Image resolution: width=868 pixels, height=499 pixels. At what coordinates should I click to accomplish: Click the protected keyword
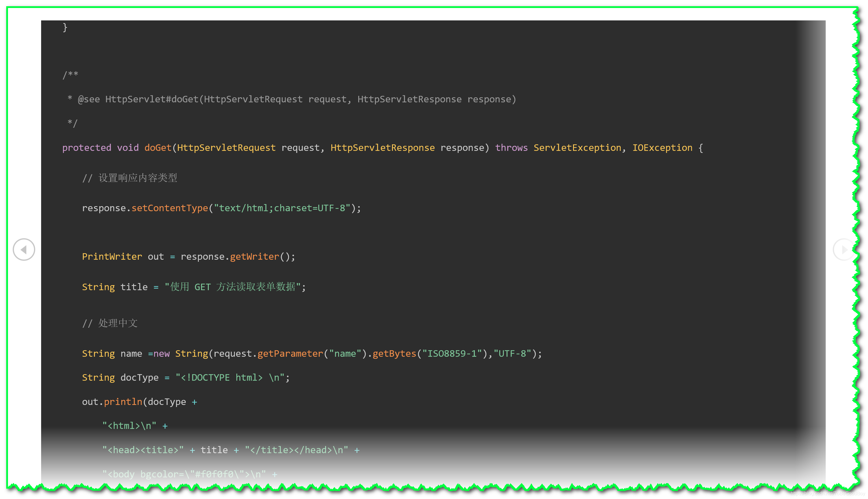[87, 148]
